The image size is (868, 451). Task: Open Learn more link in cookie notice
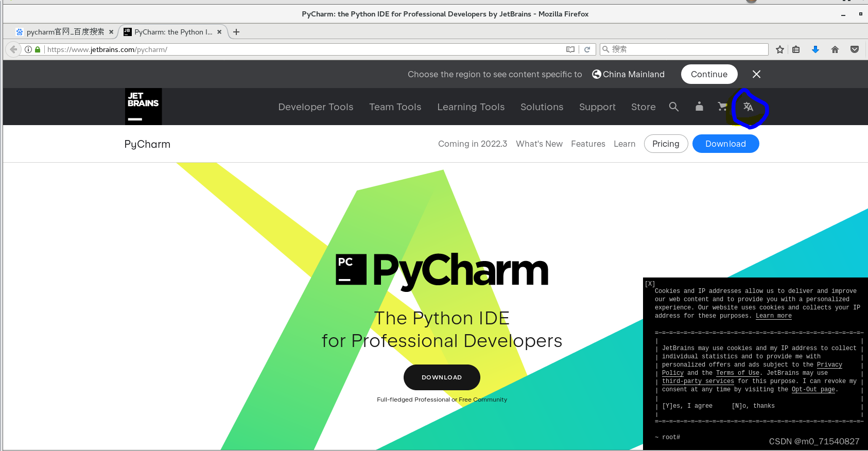tap(774, 316)
